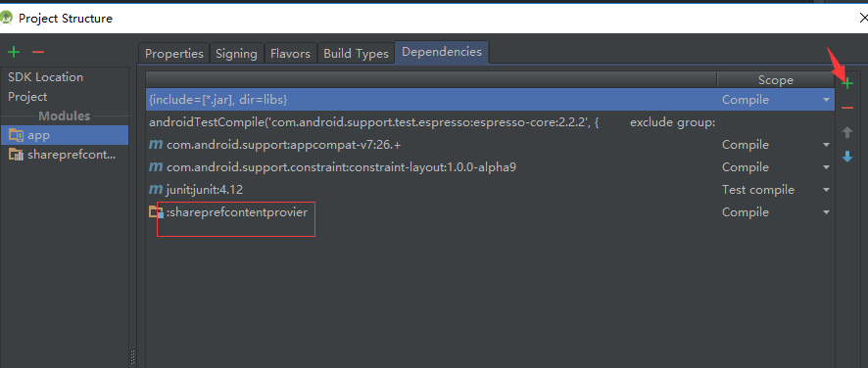Open scope dropdown for appcompat-v7 row
Viewport: 868px width, 368px height.
[x=827, y=145]
